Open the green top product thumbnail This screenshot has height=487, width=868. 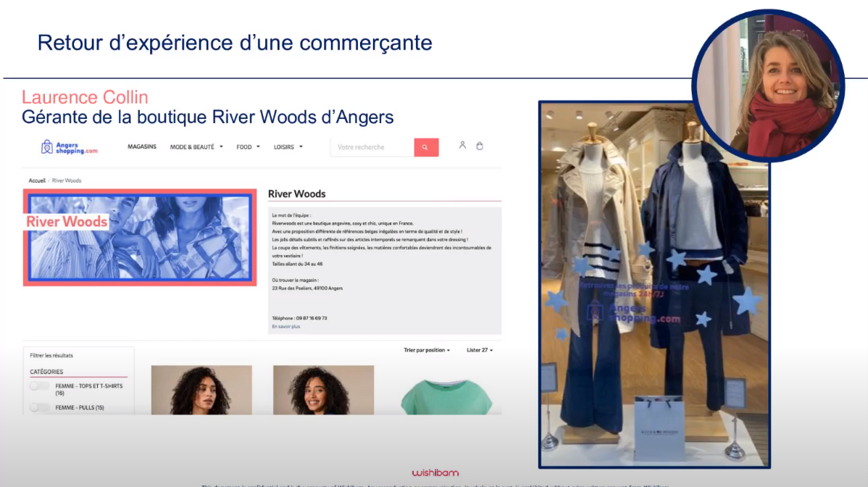[447, 396]
